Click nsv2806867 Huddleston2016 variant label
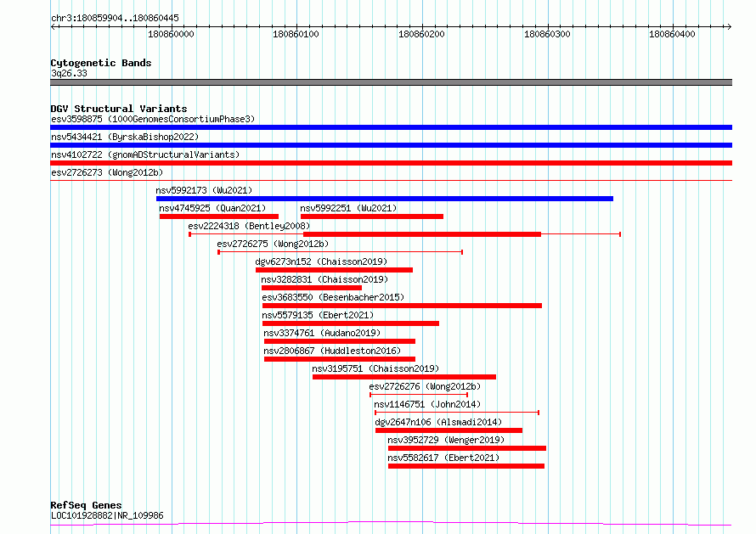Image resolution: width=756 pixels, height=534 pixels. (332, 351)
